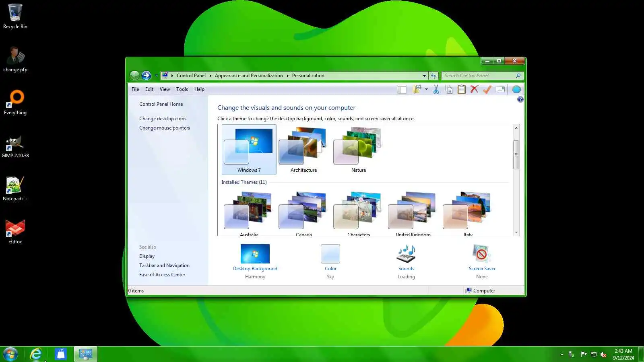Screen dimensions: 644x362
Task: Click the muted volume tray icon
Action: [x=603, y=354]
